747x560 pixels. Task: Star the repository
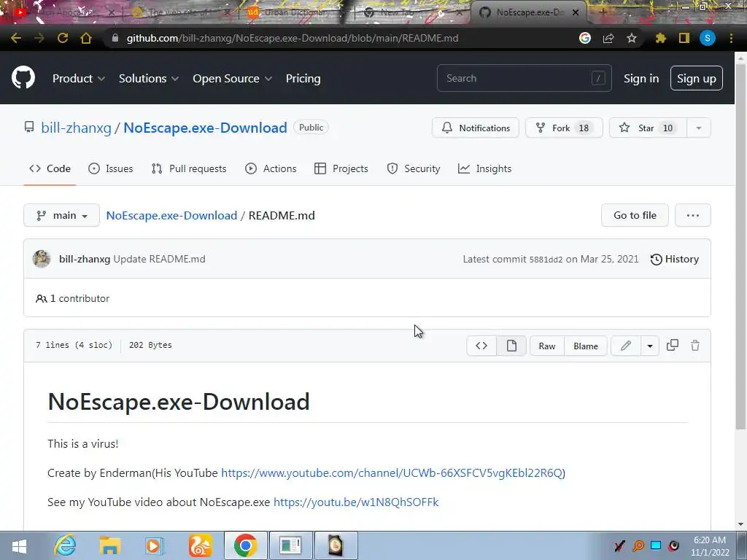point(648,128)
